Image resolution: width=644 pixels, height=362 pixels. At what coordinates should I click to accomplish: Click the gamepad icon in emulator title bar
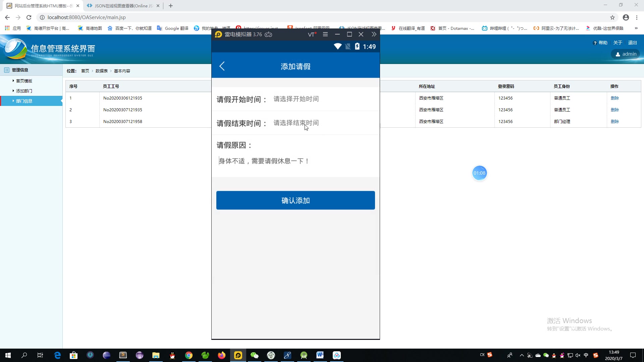point(268,35)
